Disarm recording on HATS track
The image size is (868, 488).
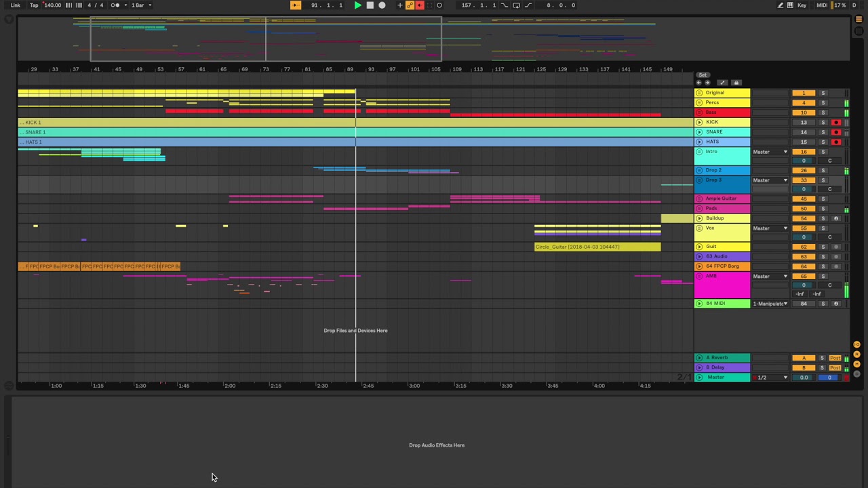click(x=836, y=142)
